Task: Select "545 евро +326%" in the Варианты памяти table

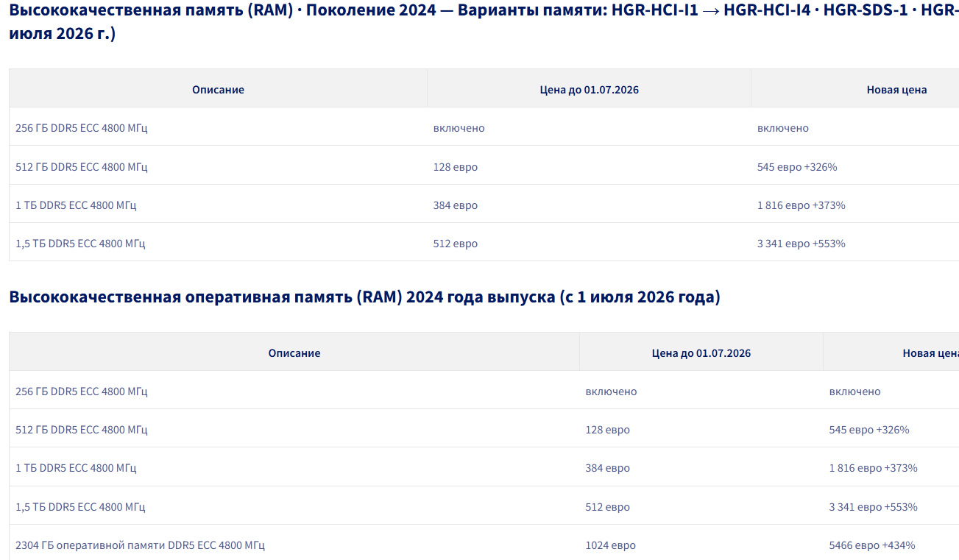Action: 797,167
